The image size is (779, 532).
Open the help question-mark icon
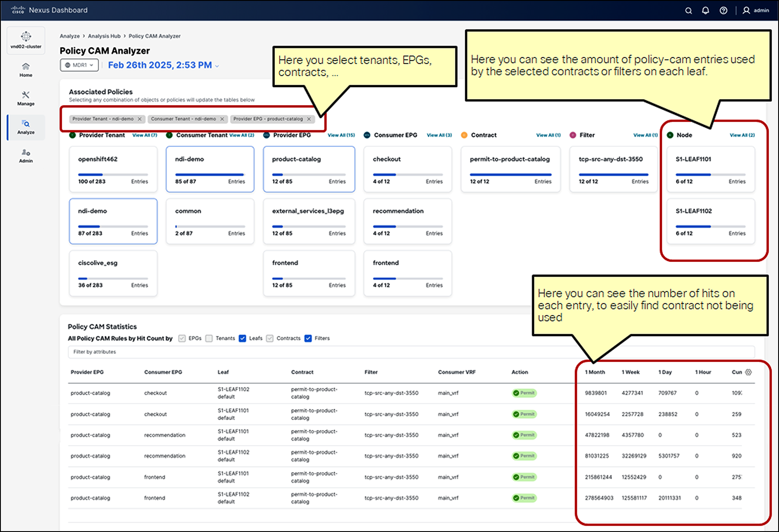coord(723,10)
